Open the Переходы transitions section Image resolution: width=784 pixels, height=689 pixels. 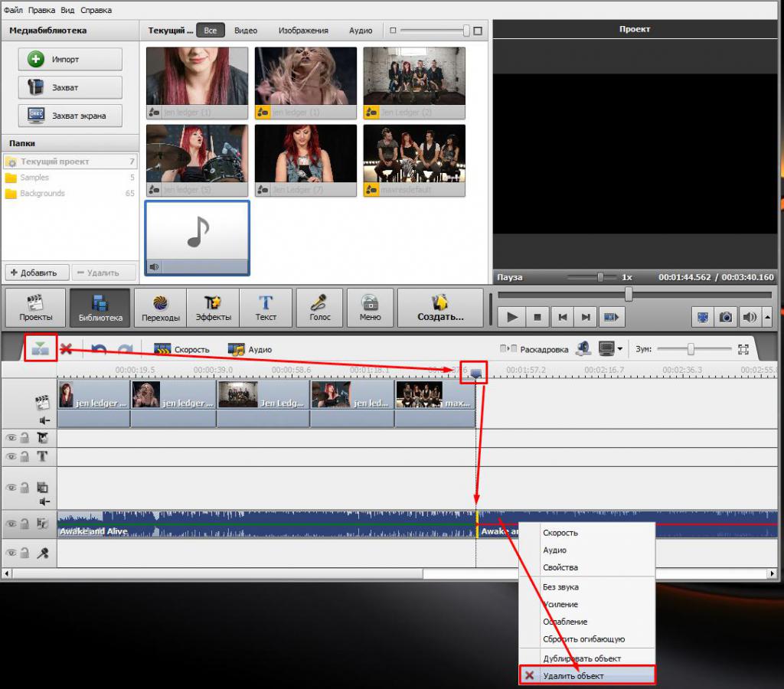tap(161, 308)
